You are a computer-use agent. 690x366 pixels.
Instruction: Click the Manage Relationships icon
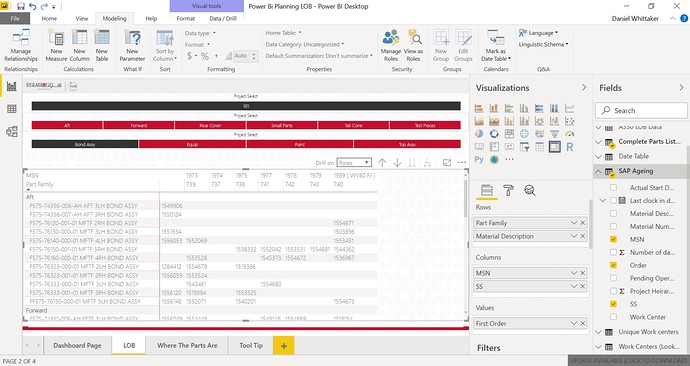point(21,38)
